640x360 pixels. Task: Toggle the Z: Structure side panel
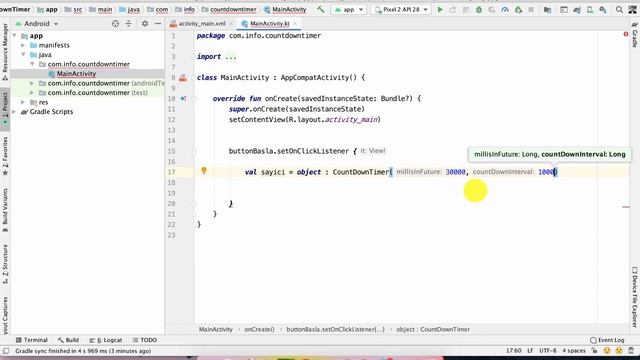pos(5,264)
